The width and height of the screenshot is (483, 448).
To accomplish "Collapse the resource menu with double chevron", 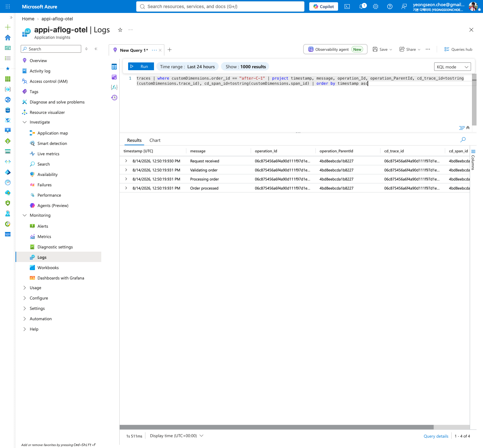I will pyautogui.click(x=96, y=49).
